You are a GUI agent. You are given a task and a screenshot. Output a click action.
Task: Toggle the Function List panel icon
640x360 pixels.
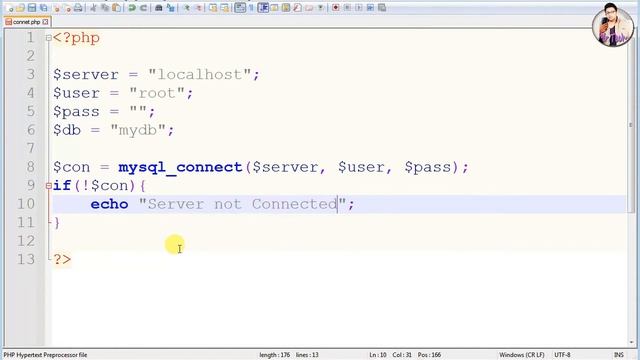[297, 8]
